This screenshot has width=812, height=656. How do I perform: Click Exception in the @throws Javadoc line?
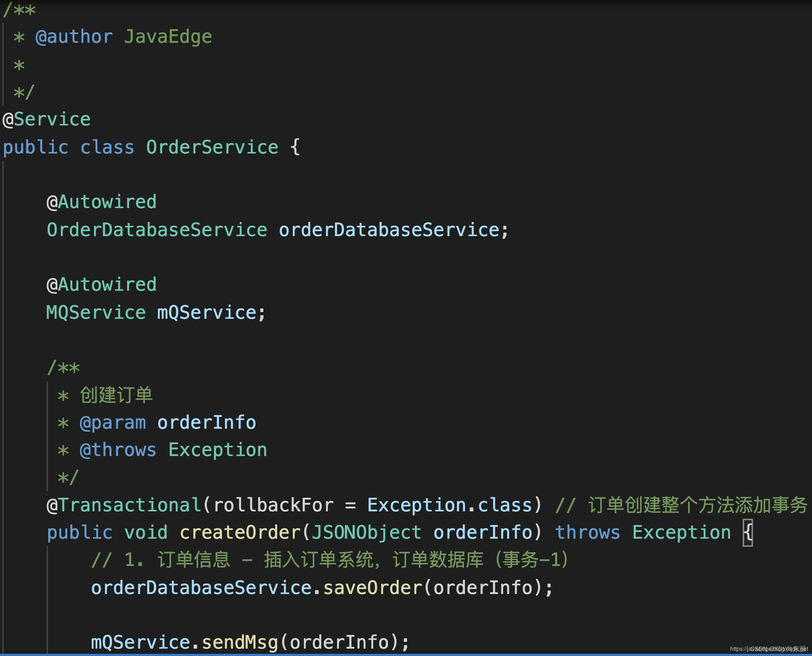[218, 450]
